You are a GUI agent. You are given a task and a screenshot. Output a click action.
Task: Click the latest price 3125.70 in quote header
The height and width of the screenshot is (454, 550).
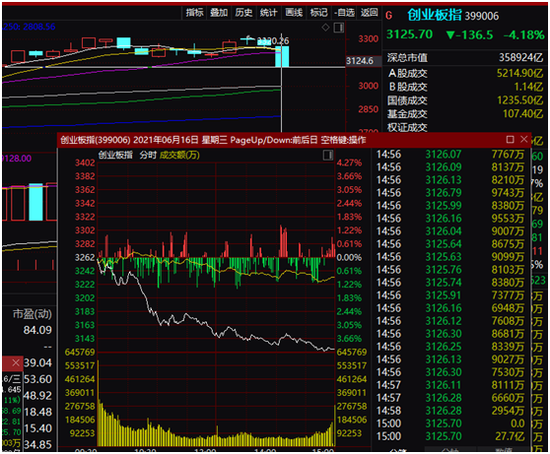[409, 34]
